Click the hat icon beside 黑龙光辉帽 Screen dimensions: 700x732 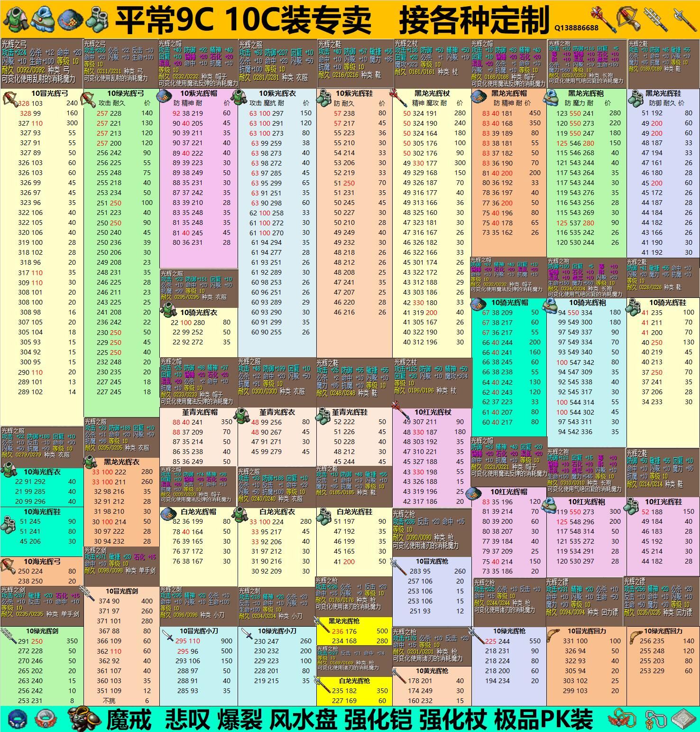(x=479, y=97)
